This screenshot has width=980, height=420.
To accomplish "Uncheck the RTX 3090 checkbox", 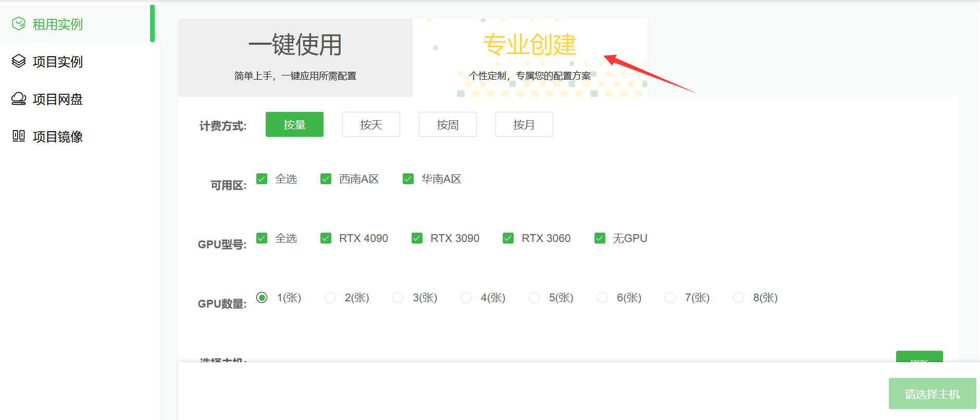I will point(417,238).
